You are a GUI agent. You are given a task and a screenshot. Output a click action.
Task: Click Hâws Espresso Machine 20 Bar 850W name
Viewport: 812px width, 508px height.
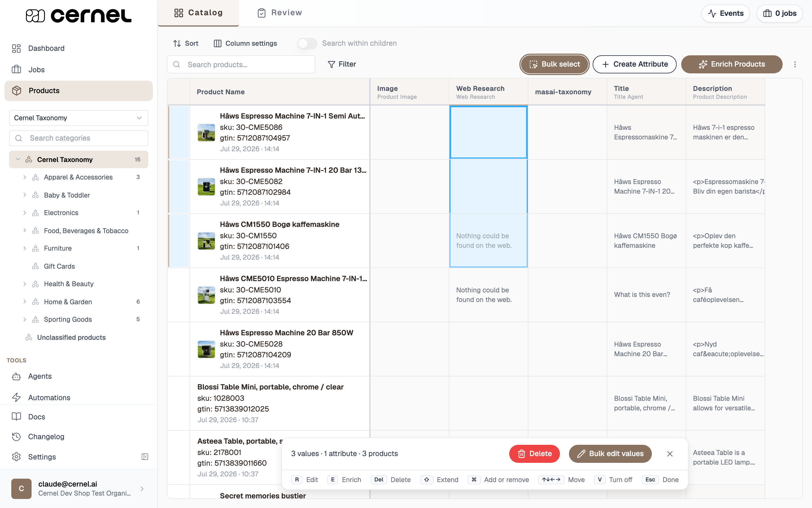pyautogui.click(x=286, y=333)
